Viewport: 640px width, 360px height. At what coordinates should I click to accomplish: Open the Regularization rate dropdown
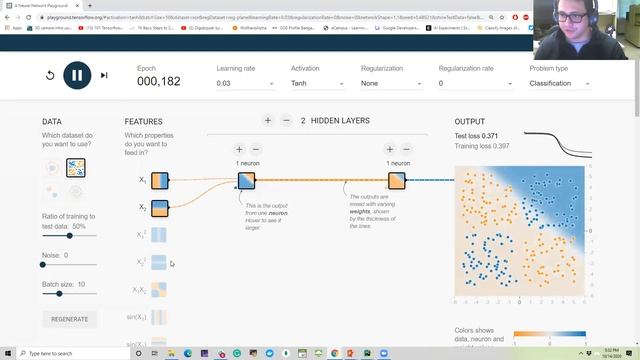(x=475, y=83)
